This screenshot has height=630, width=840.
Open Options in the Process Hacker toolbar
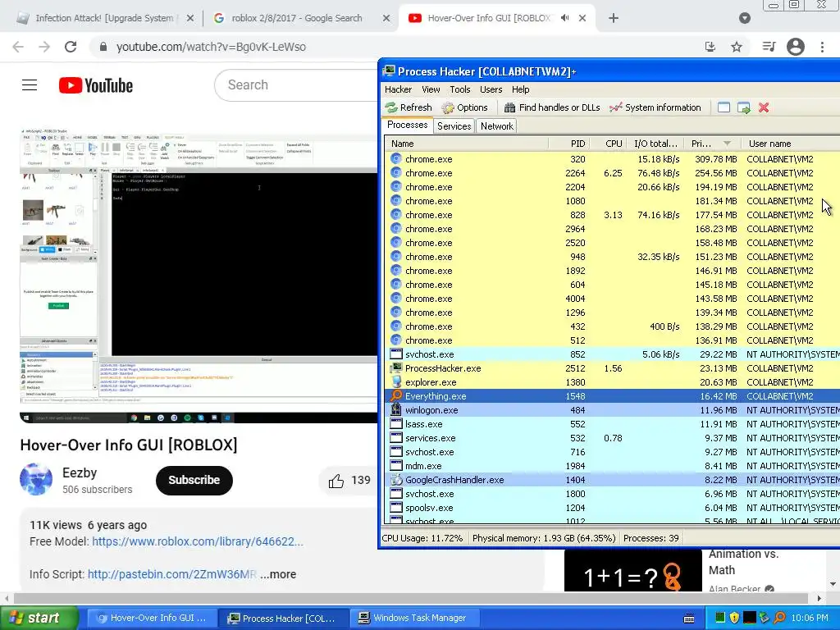464,107
